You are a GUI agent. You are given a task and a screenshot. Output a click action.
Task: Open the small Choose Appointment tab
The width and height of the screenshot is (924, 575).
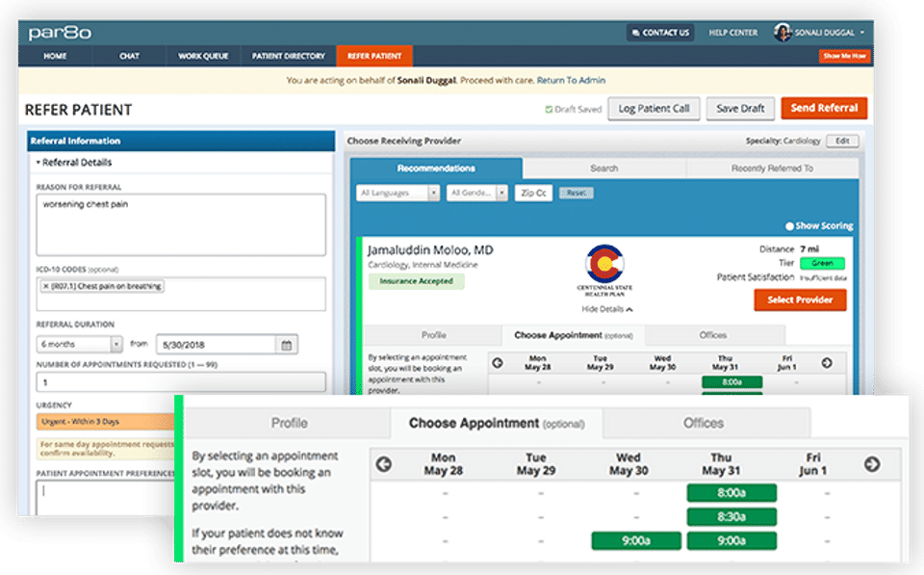[573, 335]
